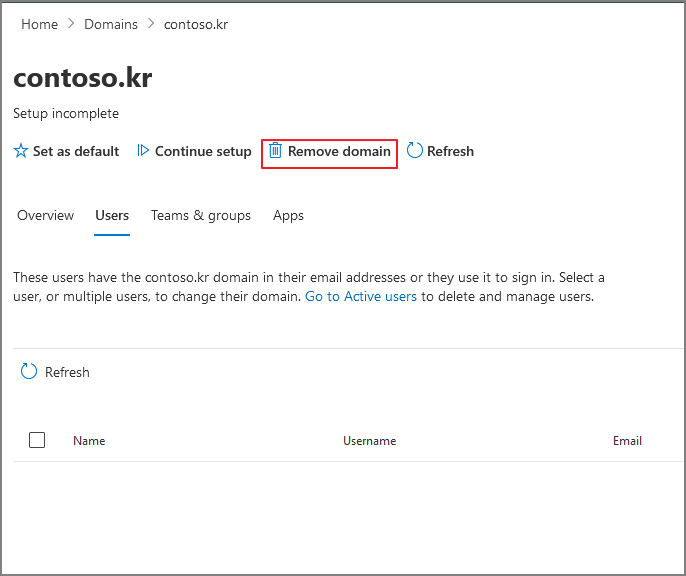
Task: Open the Go to Active users link
Action: [x=360, y=297]
